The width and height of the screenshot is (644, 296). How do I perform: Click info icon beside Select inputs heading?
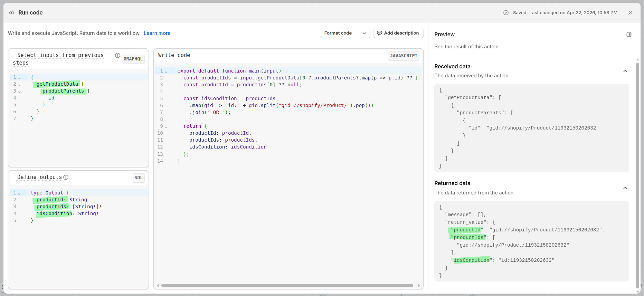(117, 56)
